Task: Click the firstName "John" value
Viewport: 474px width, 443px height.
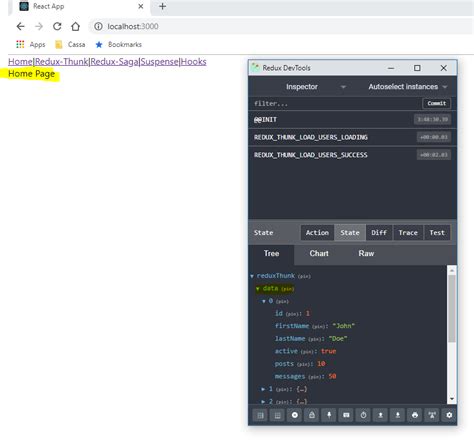Action: coord(343,326)
